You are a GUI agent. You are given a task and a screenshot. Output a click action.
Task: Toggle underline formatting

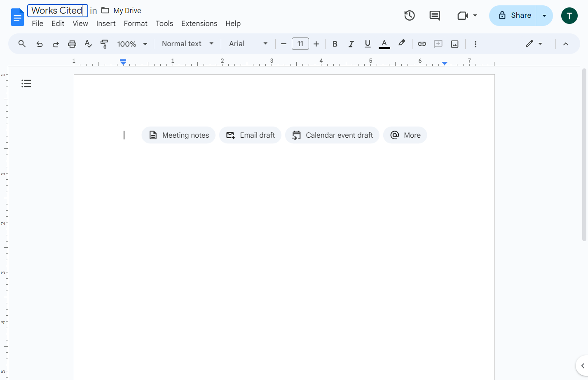click(368, 44)
